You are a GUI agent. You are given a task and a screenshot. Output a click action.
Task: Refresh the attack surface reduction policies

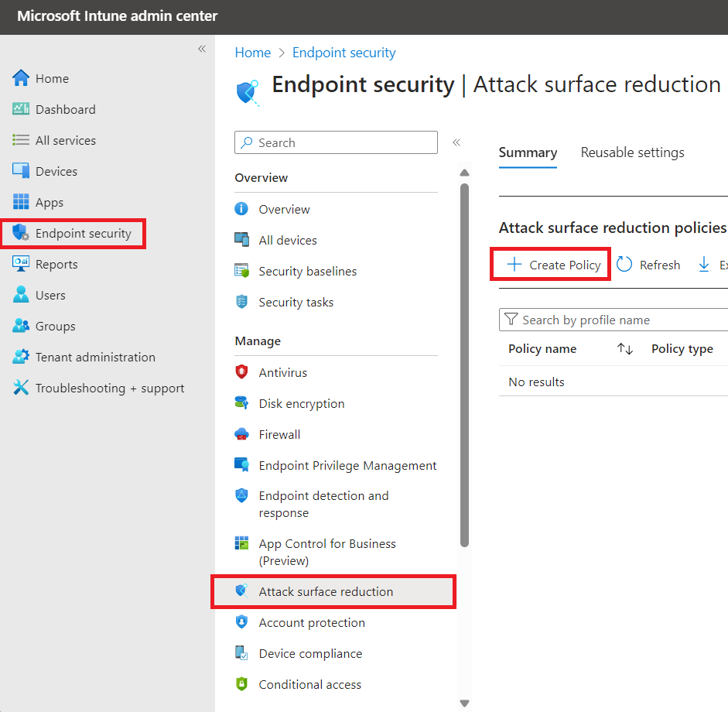click(x=648, y=264)
